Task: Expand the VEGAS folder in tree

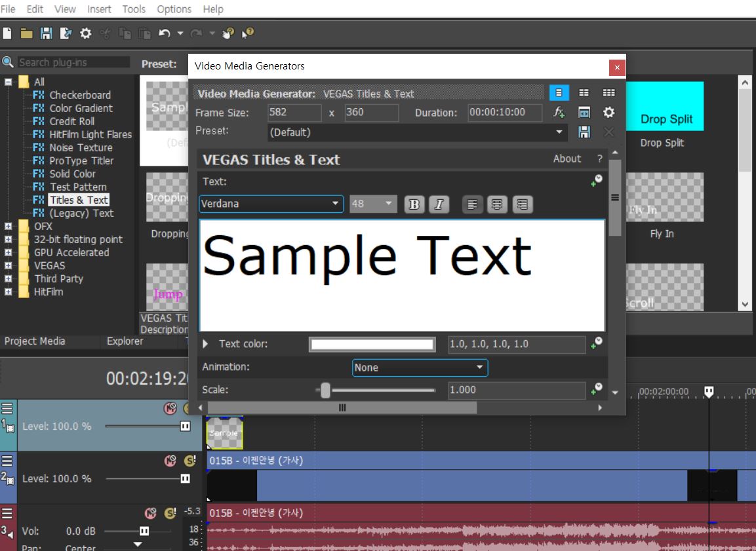Action: (x=9, y=265)
